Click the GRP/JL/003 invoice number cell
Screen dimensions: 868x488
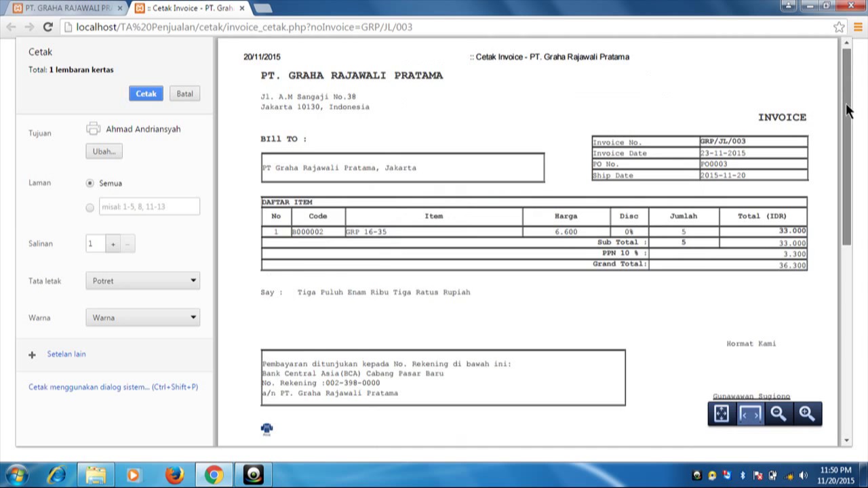coord(753,142)
